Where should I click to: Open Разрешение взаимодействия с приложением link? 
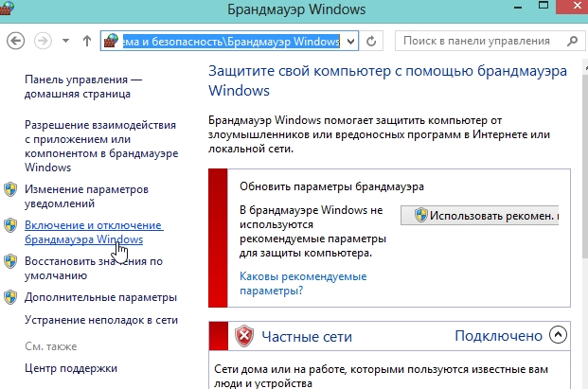point(101,146)
